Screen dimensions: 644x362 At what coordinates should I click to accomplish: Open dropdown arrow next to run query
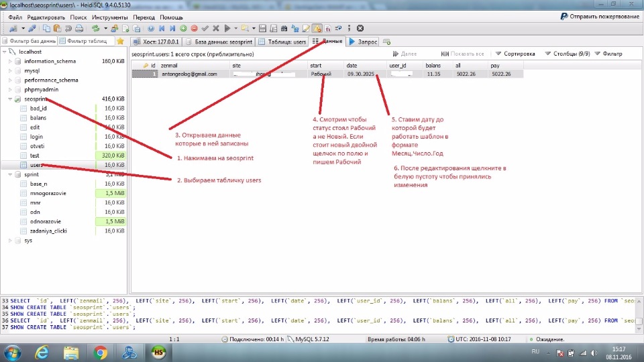[235, 28]
